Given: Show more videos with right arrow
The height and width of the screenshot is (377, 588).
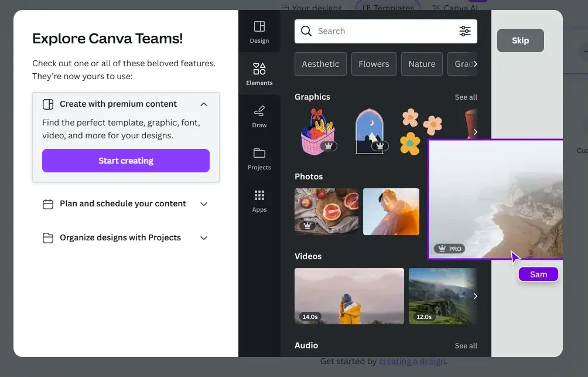Looking at the screenshot, I should coord(475,296).
